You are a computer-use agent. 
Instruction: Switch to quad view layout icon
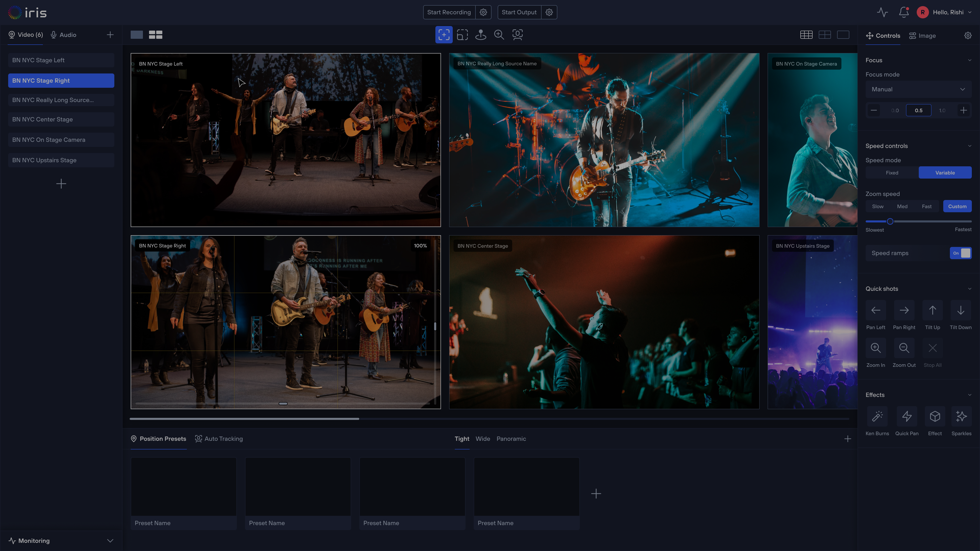click(x=156, y=35)
